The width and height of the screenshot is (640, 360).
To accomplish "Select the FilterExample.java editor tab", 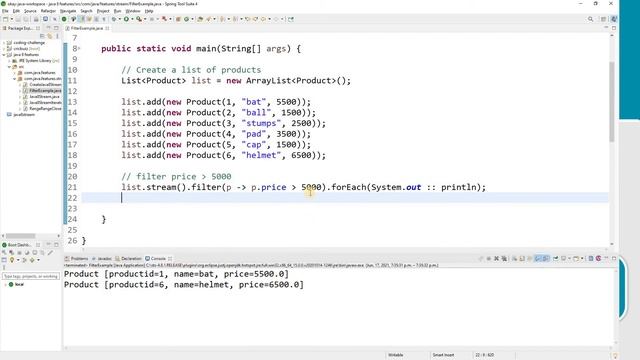I will click(87, 28).
